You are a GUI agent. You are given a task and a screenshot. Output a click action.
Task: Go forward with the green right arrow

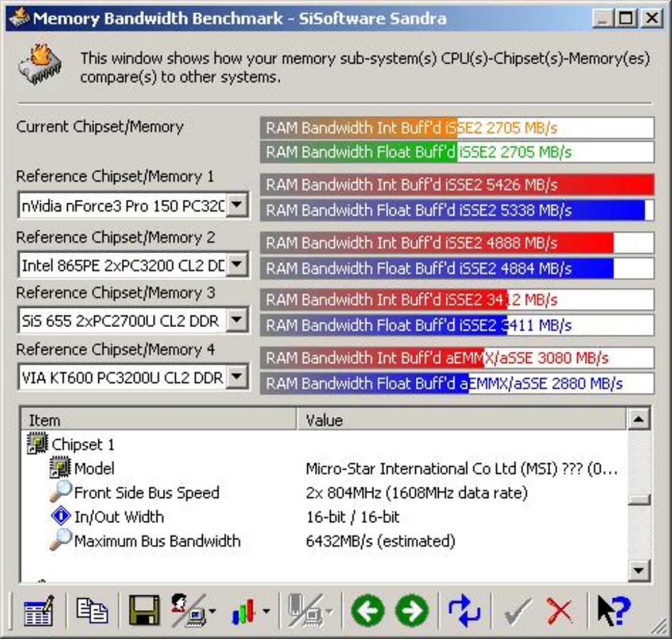[412, 610]
